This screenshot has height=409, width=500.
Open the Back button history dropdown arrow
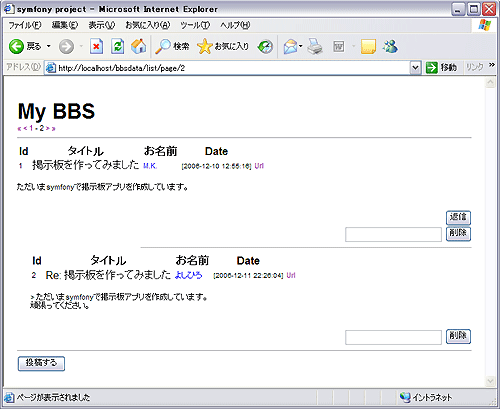(49, 46)
